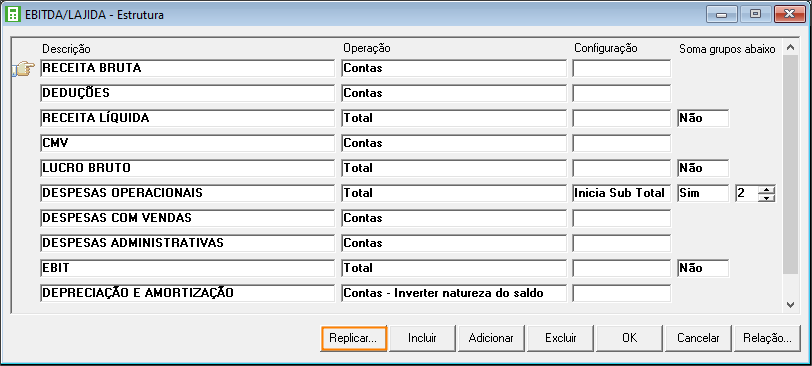
Task: Decrease group count with the down spinner arrow
Action: (766, 197)
